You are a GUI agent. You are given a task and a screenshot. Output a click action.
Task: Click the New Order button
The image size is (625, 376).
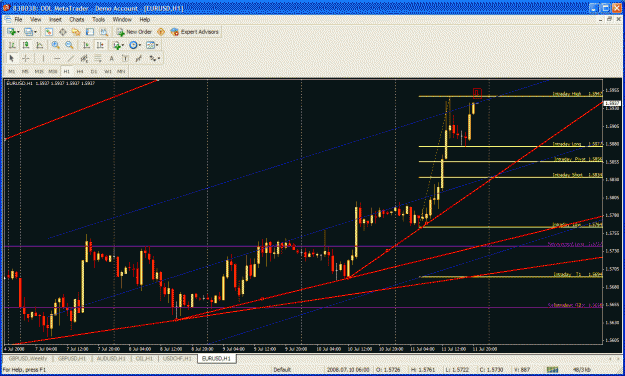(x=134, y=32)
